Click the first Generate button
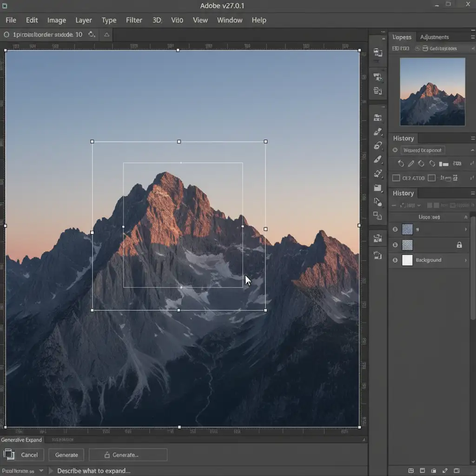476x476 pixels. coord(66,455)
